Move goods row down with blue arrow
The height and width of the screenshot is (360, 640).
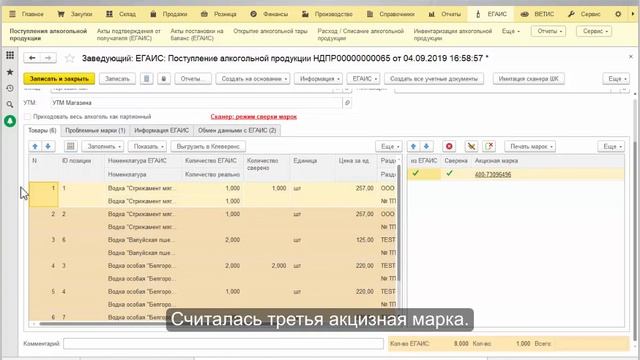pyautogui.click(x=48, y=146)
